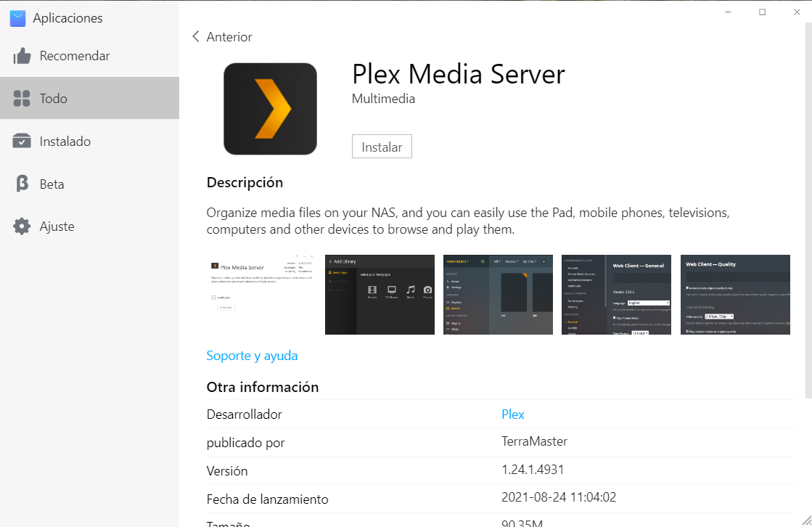View the Add Library screenshot thumbnail
Image resolution: width=812 pixels, height=527 pixels.
[x=380, y=294]
